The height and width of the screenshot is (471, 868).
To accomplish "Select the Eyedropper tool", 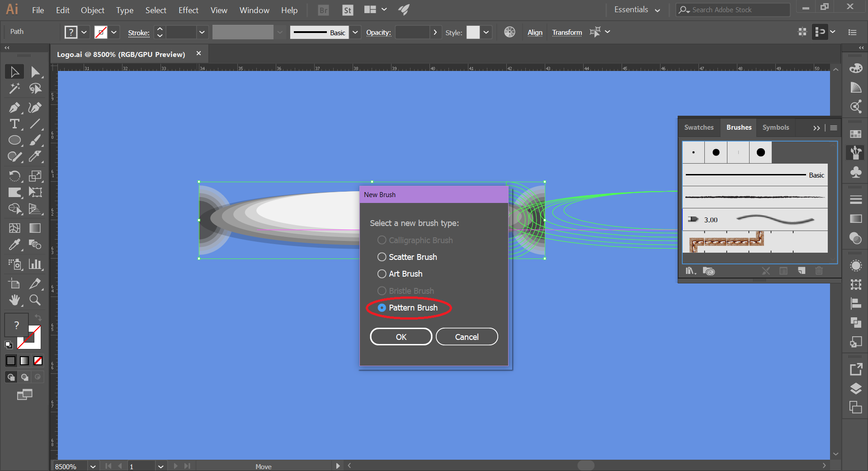I will (14, 245).
